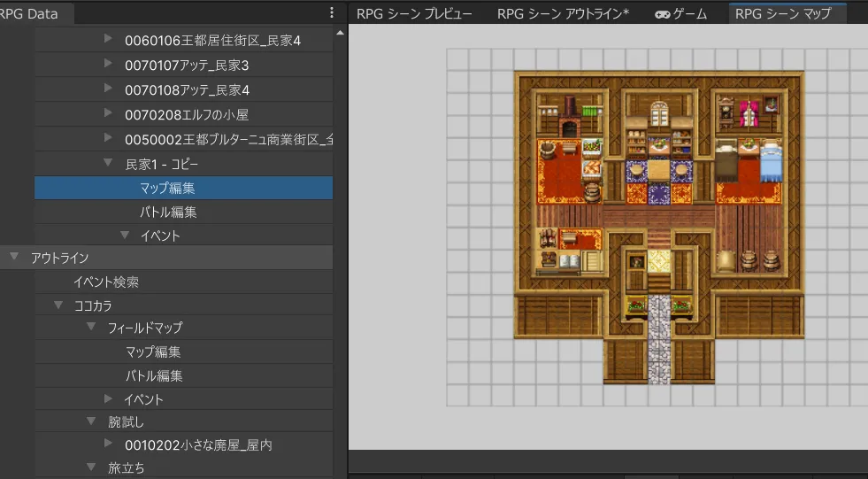Screen dimensions: 868x479
Task: Click the arched window tile on the map
Action: tap(659, 114)
